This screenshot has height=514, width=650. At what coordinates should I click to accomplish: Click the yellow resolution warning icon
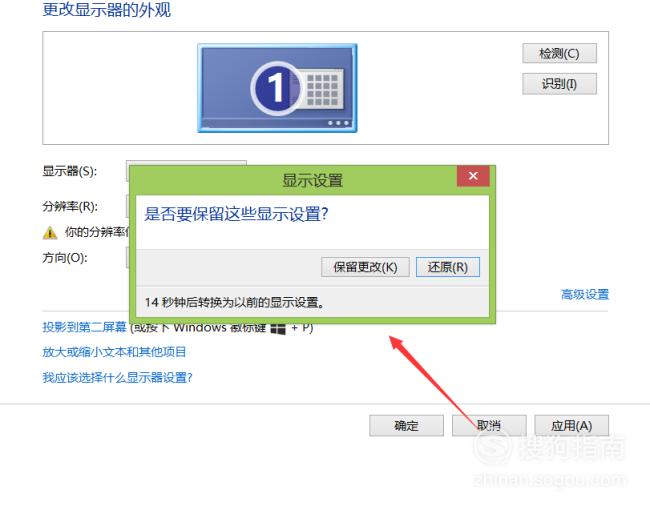pyautogui.click(x=50, y=233)
